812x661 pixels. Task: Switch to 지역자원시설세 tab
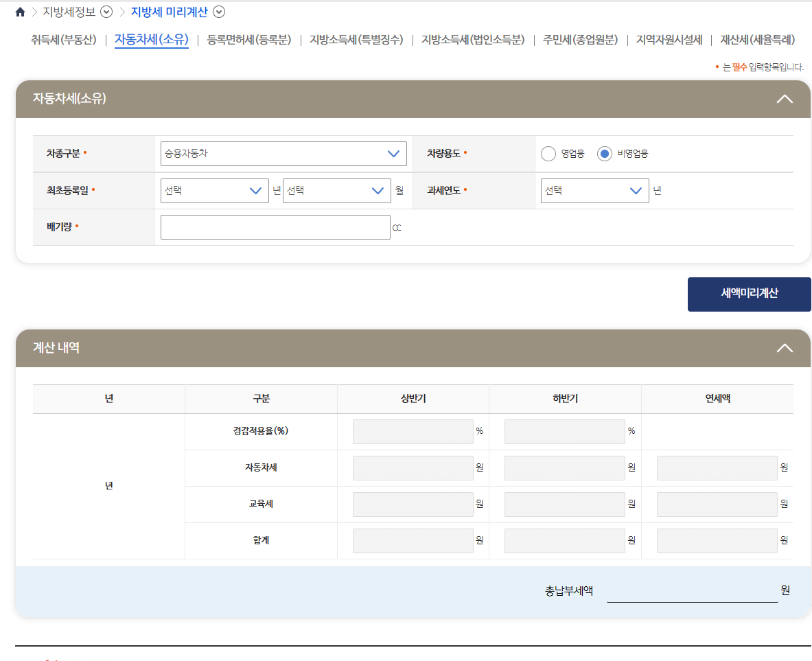tap(669, 40)
